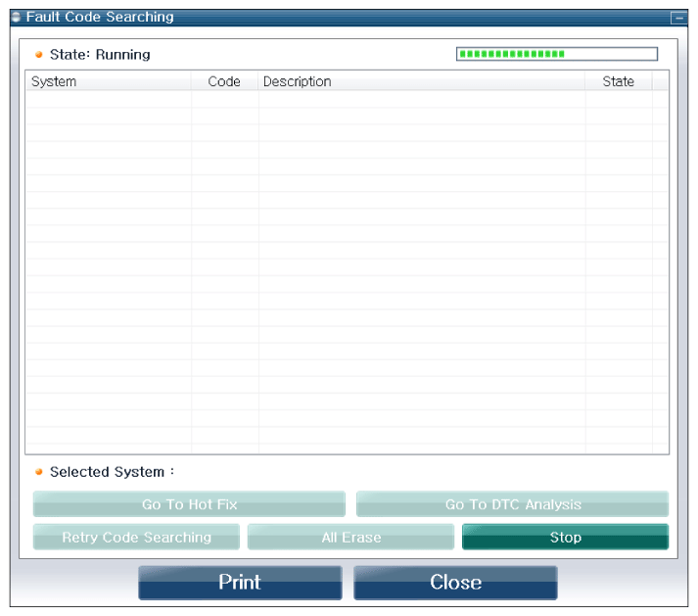Click the green search progress bar

pyautogui.click(x=556, y=54)
